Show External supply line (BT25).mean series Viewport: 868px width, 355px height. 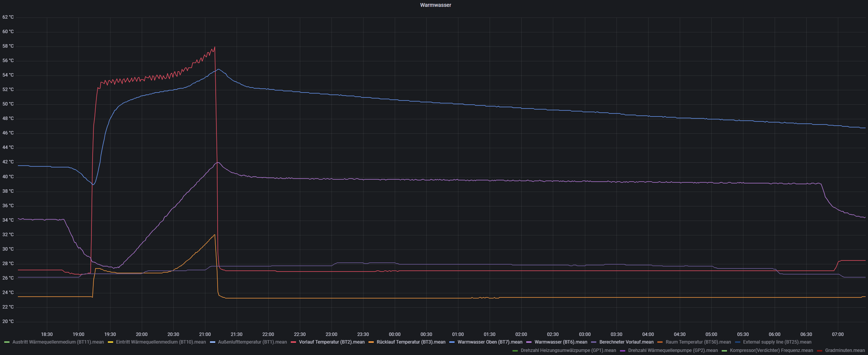[x=777, y=342]
